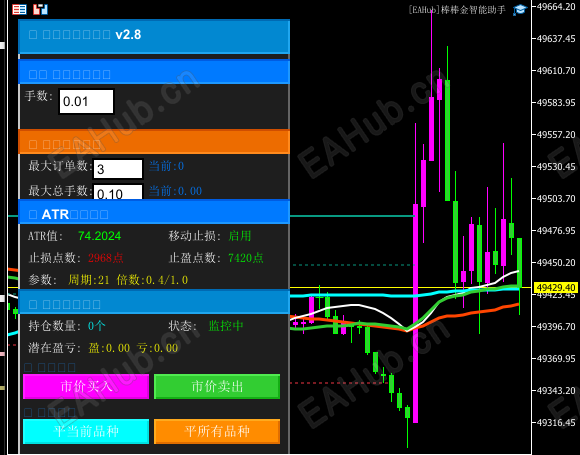Click the take profit value 7420点
The image size is (580, 455).
pos(246,258)
